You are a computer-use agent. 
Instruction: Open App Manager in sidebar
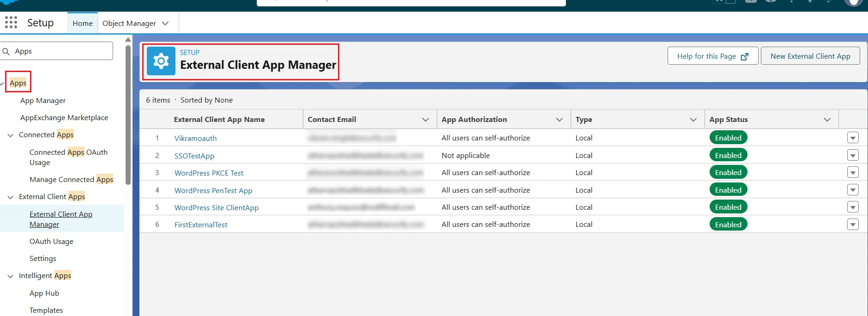(x=43, y=100)
